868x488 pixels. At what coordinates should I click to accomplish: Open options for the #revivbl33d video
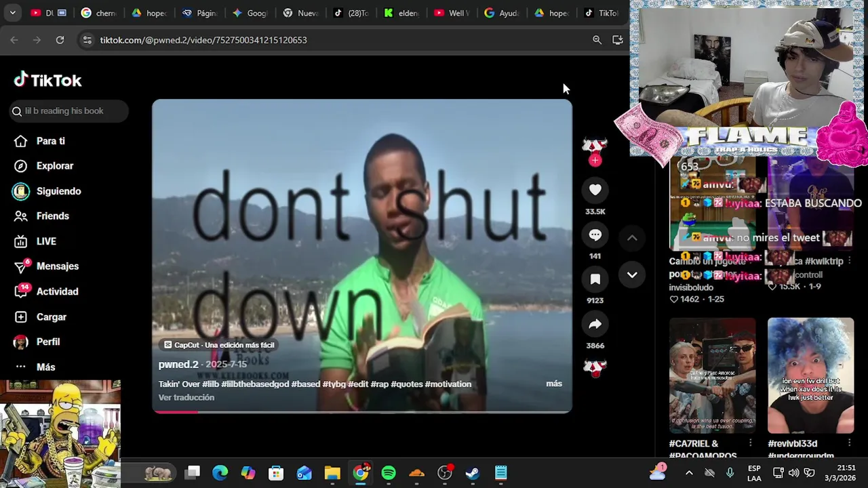[x=848, y=443]
